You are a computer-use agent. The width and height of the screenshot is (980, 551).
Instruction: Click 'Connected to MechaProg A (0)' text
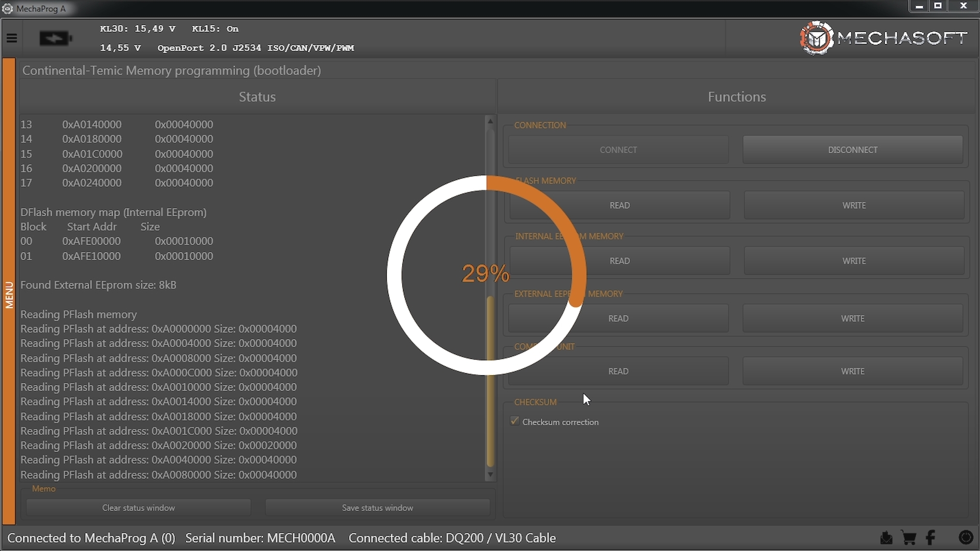pos(91,538)
